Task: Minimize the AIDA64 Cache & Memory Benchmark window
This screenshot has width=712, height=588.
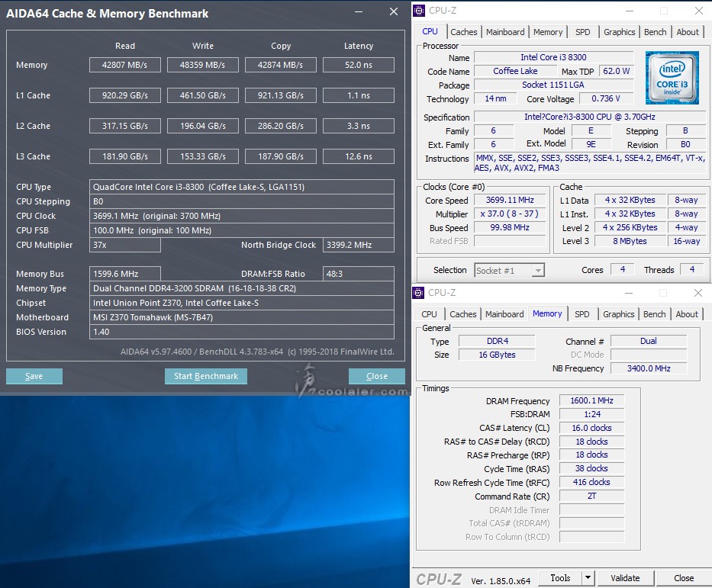Action: point(359,11)
